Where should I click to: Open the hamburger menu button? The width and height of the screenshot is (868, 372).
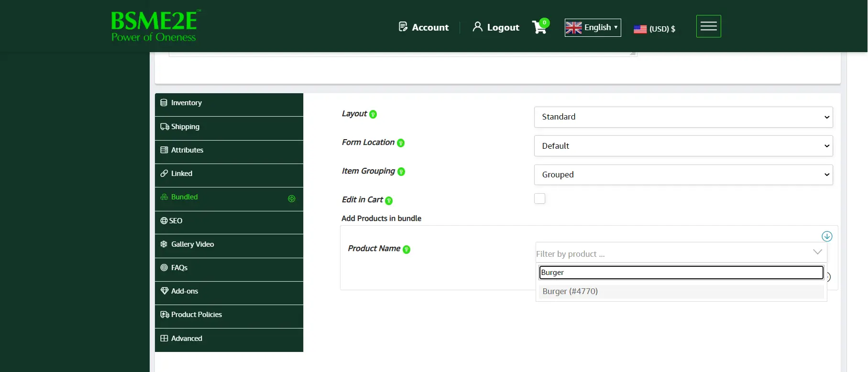(x=708, y=26)
